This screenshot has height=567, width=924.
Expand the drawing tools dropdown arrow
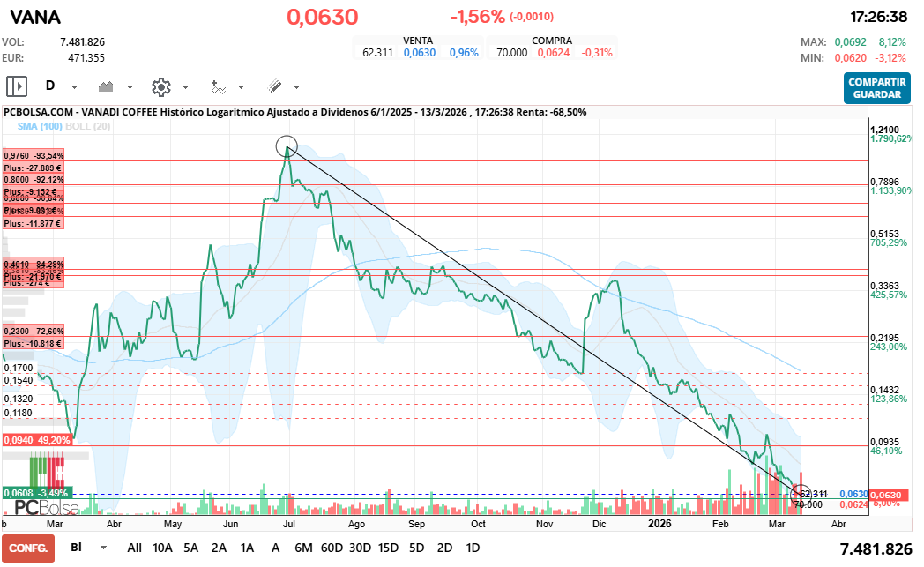coord(295,86)
